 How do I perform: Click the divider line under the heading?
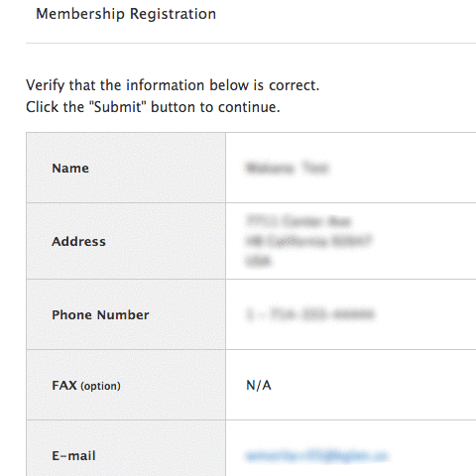(251, 43)
